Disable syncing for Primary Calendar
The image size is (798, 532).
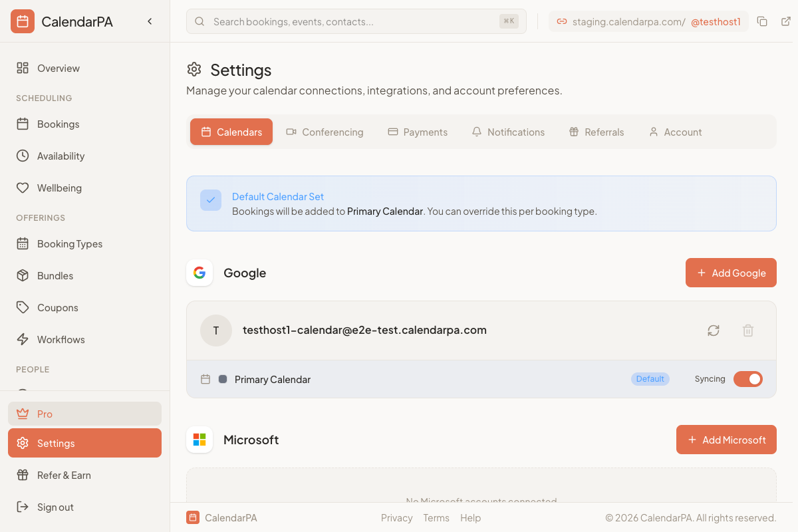point(748,378)
